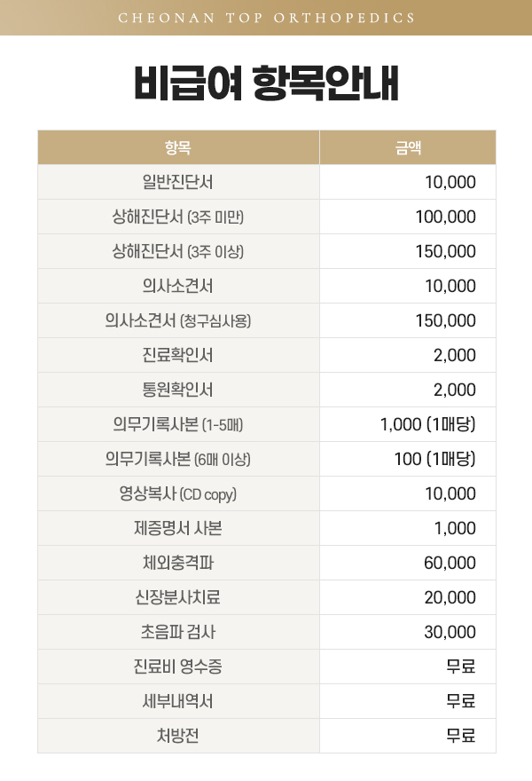Click the 1,000 (1매당) price cell
This screenshot has height=781, width=532.
pos(427,424)
